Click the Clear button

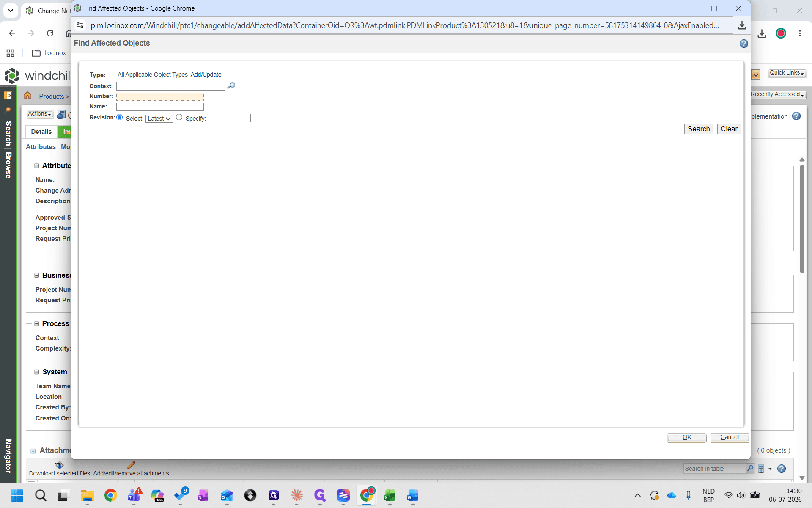729,129
